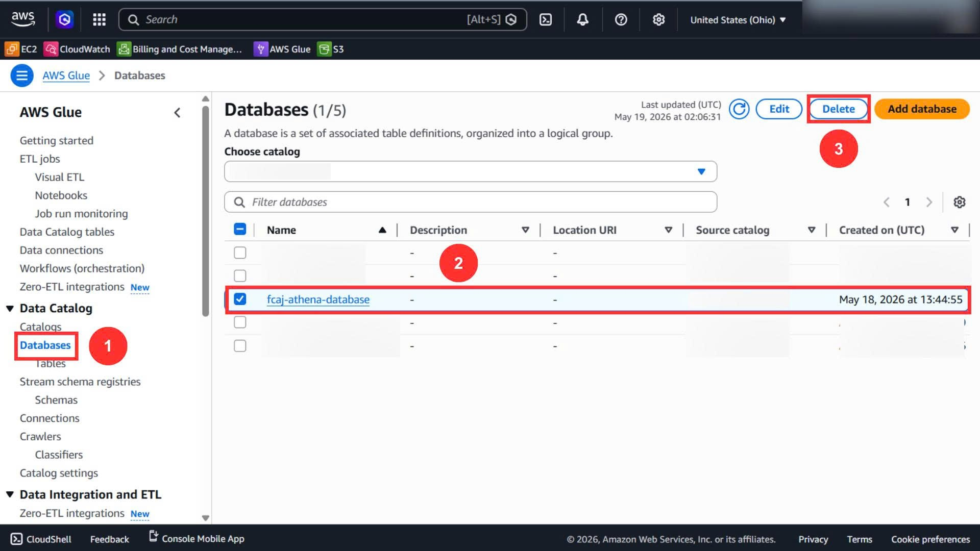Open Job run monitoring in the sidebar

(81, 214)
